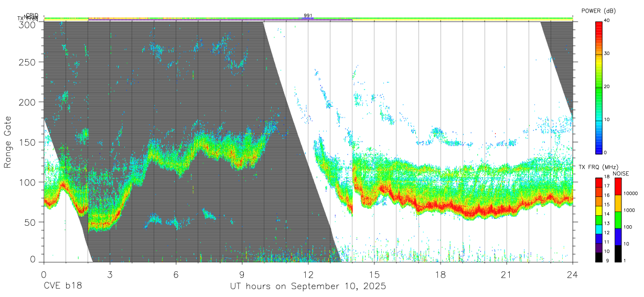Click the 200 range gate tick label
644x297 pixels.
(27, 102)
